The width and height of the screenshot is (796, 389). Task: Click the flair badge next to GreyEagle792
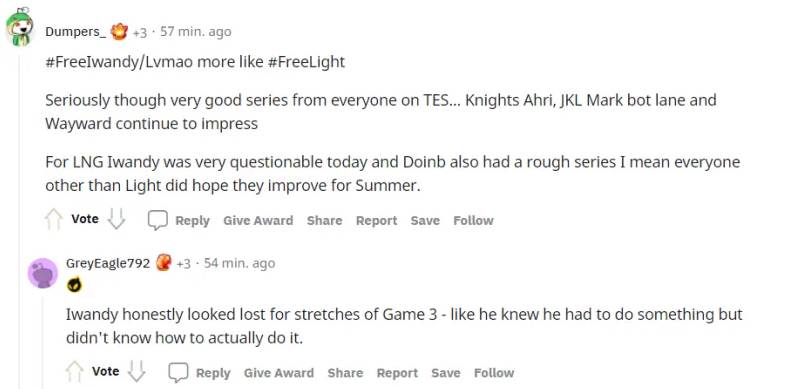tap(163, 263)
